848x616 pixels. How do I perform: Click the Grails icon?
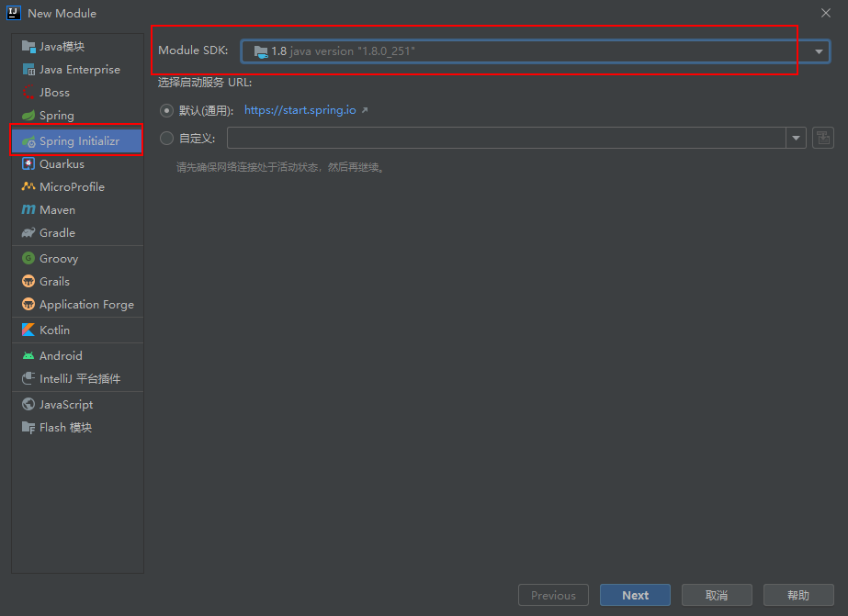tap(28, 282)
